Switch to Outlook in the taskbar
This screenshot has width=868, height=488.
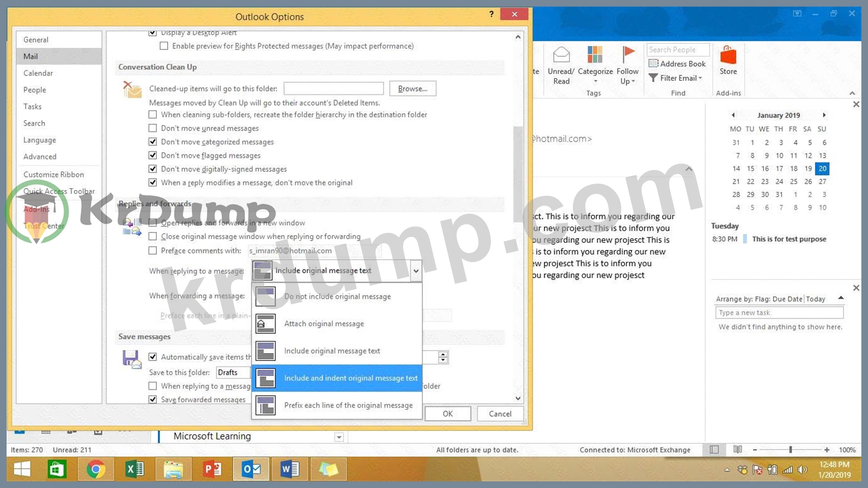tap(251, 469)
